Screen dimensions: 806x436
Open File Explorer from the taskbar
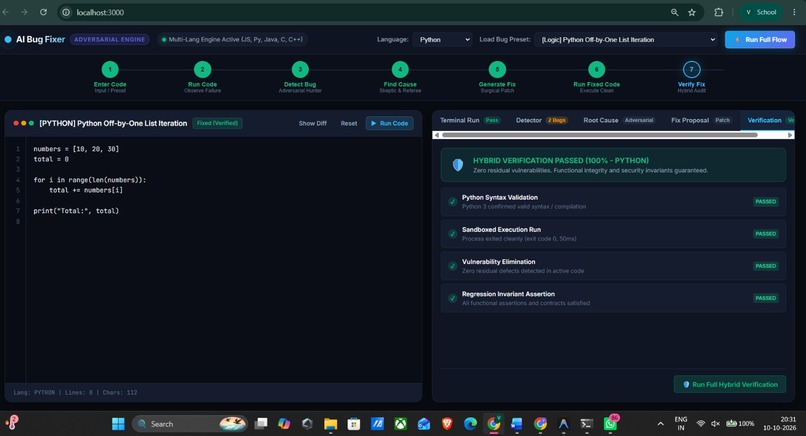[331, 424]
